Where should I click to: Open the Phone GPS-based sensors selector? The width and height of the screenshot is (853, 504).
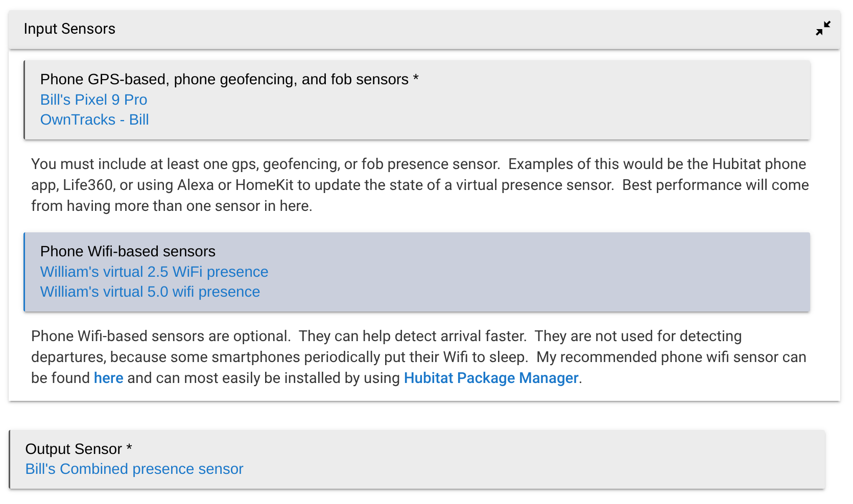pos(224,79)
